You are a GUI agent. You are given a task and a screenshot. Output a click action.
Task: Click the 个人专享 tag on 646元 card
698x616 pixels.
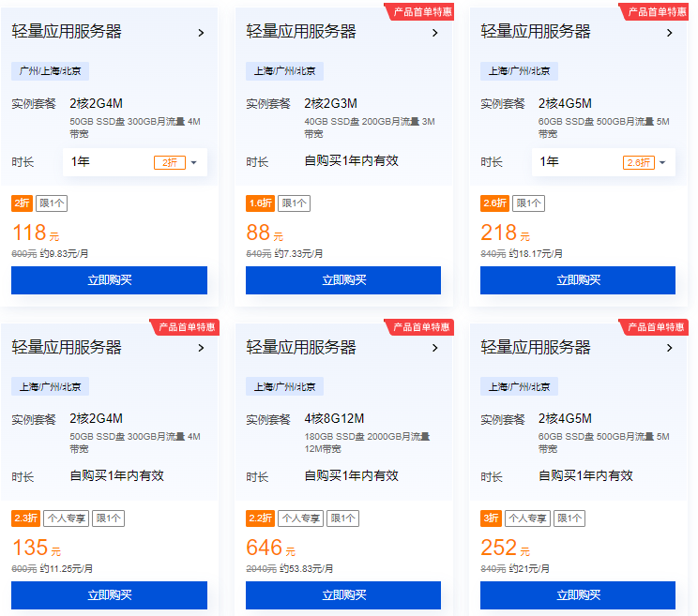point(301,518)
